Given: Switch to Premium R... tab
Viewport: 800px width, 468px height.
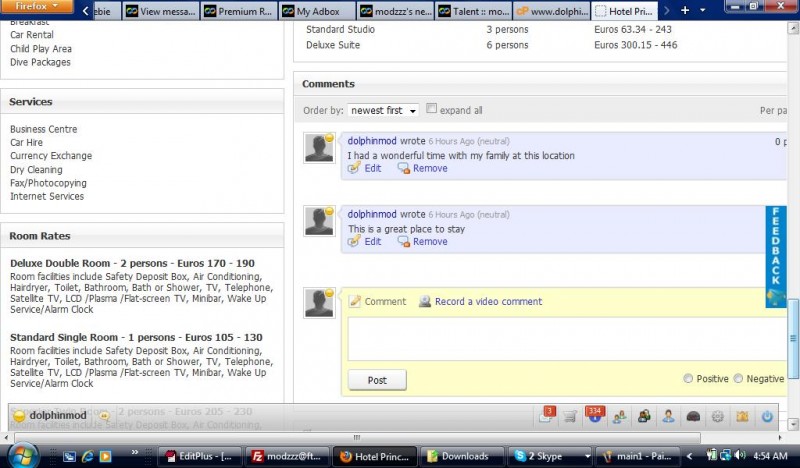Looking at the screenshot, I should 239,11.
